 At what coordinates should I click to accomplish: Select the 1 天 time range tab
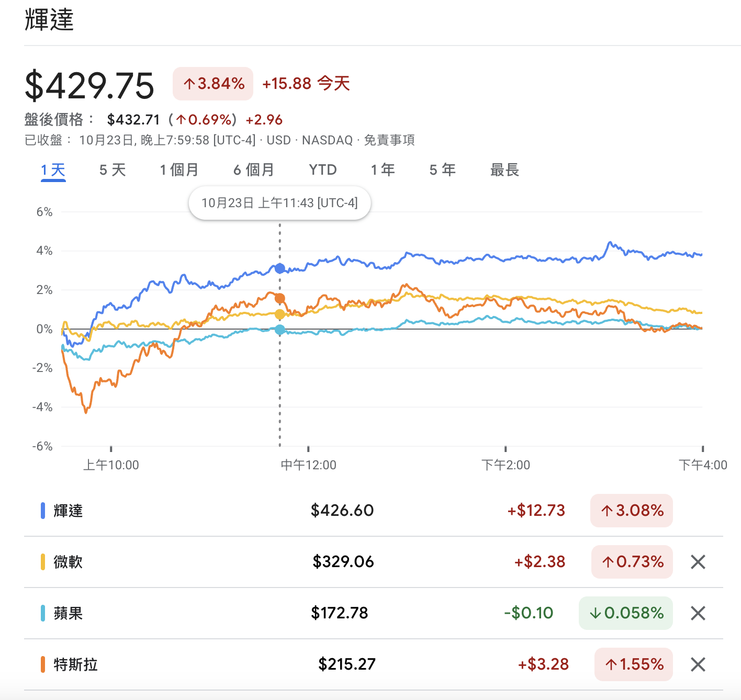click(x=53, y=170)
